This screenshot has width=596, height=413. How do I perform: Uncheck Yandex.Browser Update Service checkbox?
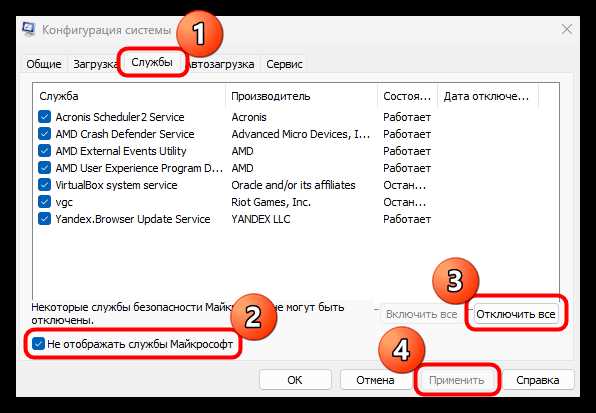point(44,219)
